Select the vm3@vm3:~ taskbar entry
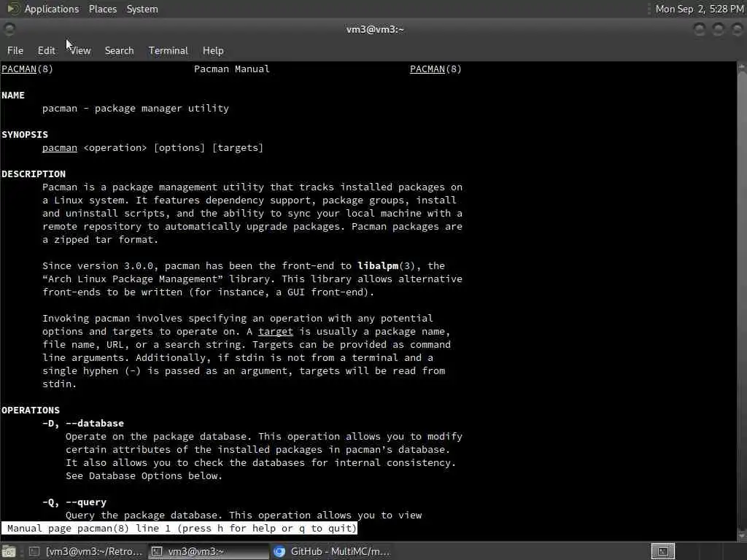747x560 pixels. click(208, 551)
